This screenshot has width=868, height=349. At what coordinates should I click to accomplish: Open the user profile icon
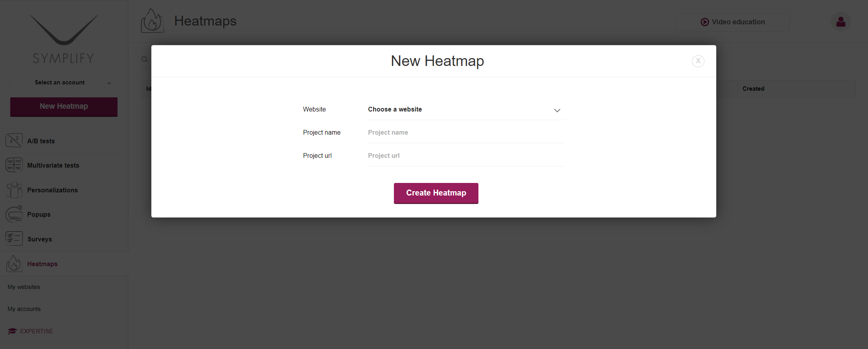[841, 22]
